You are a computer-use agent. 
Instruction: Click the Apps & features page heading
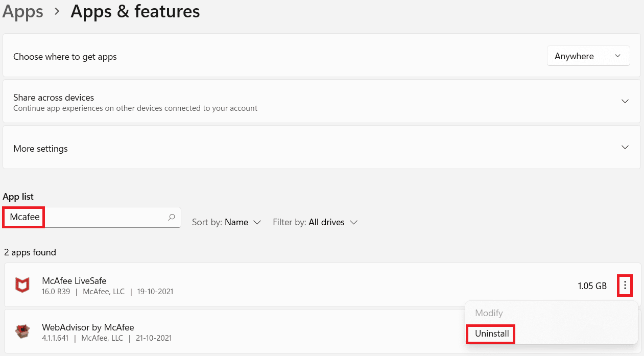pos(135,12)
